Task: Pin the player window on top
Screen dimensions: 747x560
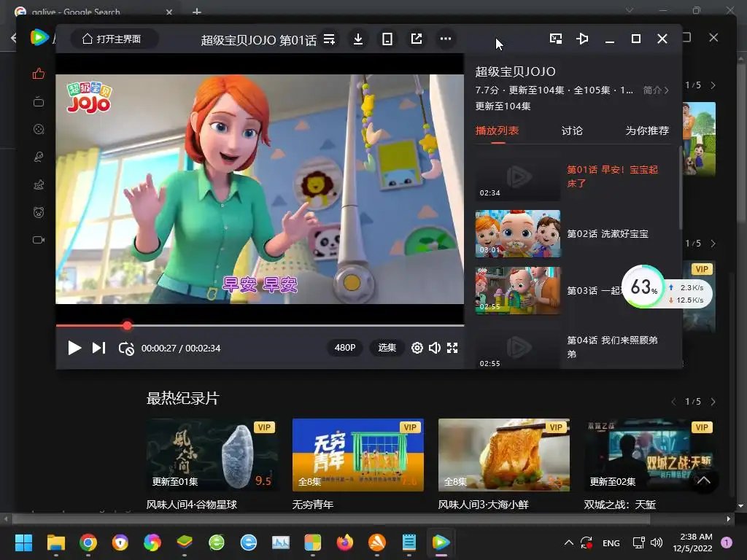Action: 582,39
